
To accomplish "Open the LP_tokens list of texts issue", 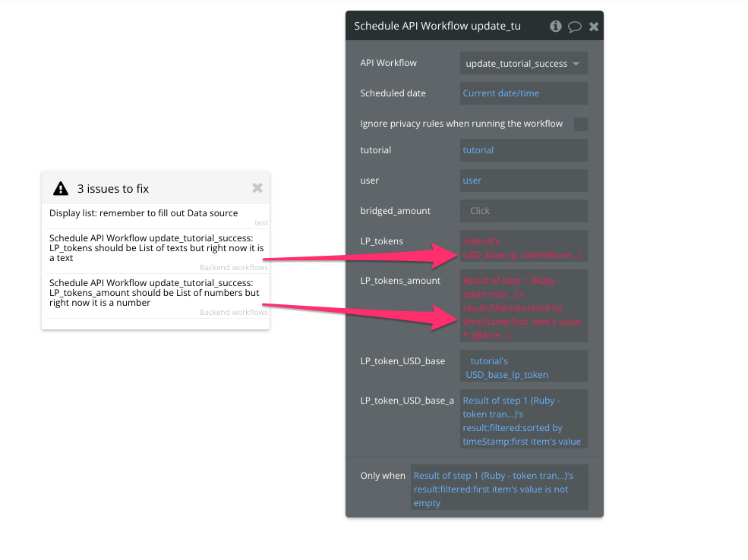I will pos(156,252).
